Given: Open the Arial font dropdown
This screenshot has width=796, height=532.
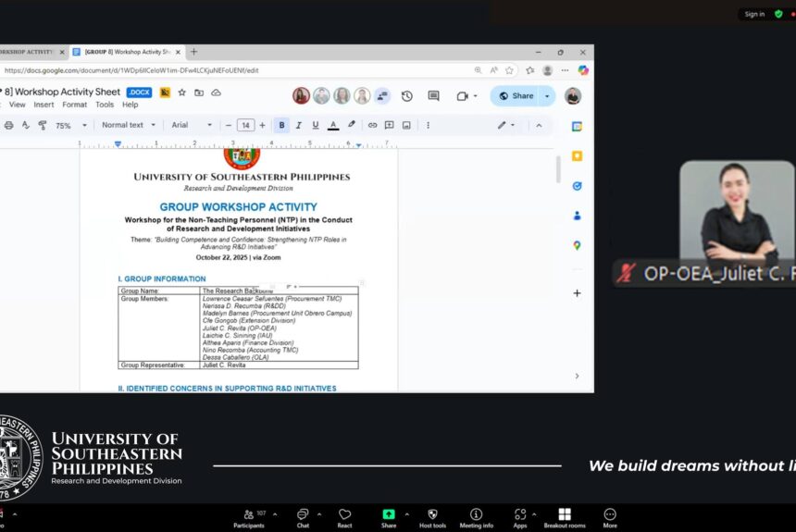Looking at the screenshot, I should pyautogui.click(x=192, y=125).
